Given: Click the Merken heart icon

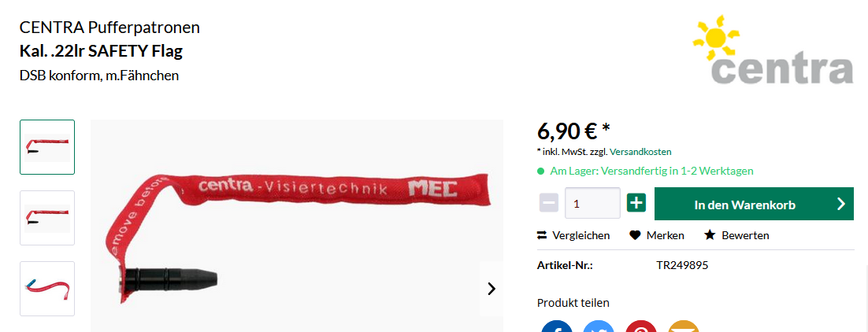Looking at the screenshot, I should [635, 235].
